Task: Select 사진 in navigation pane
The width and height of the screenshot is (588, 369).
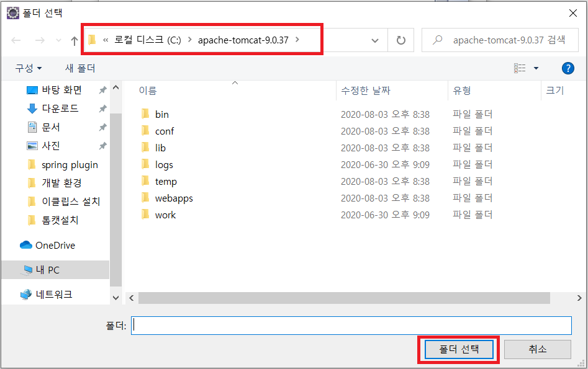Action: click(51, 146)
